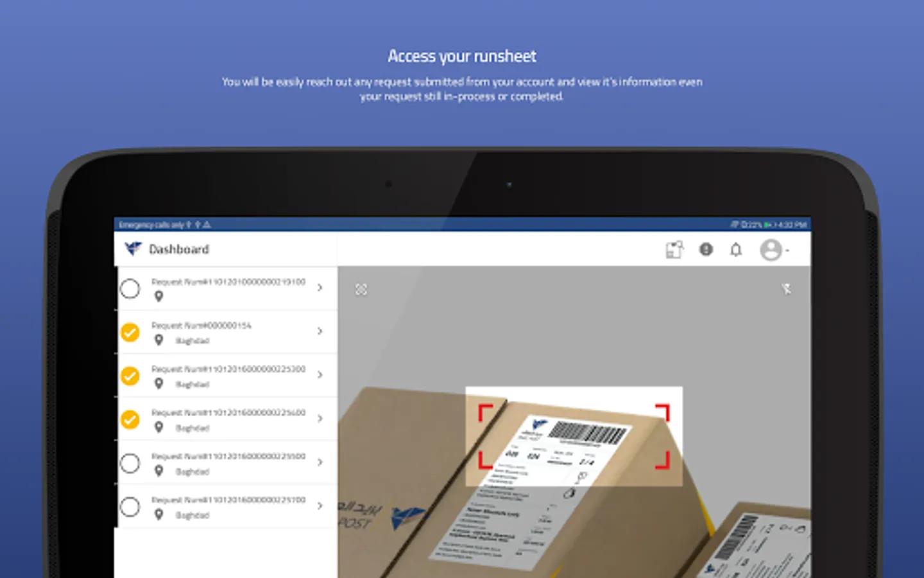Click Baghdad under request ending 225300

(193, 385)
